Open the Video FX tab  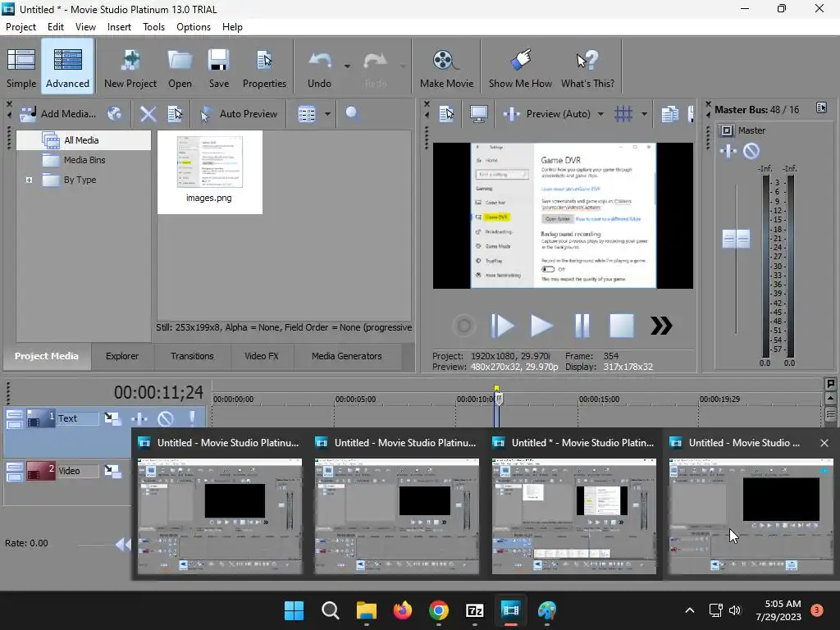coord(262,356)
